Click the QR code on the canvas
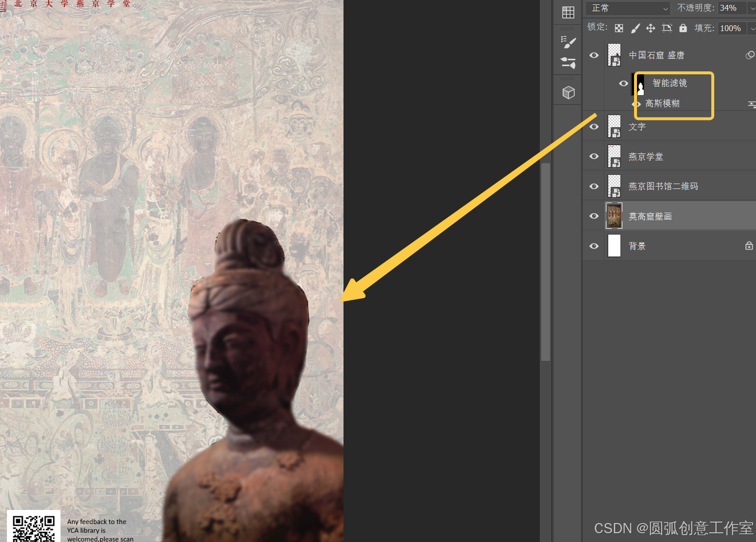 (x=34, y=528)
